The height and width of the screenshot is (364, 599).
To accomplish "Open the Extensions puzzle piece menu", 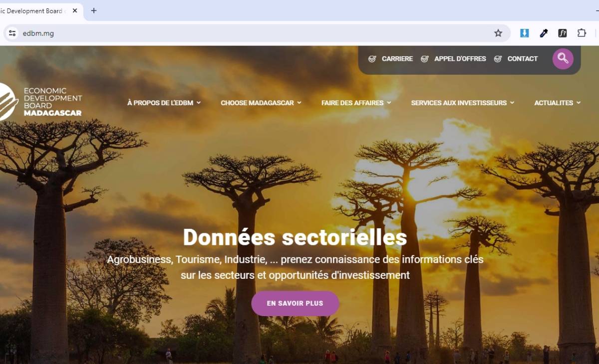I will (x=582, y=33).
